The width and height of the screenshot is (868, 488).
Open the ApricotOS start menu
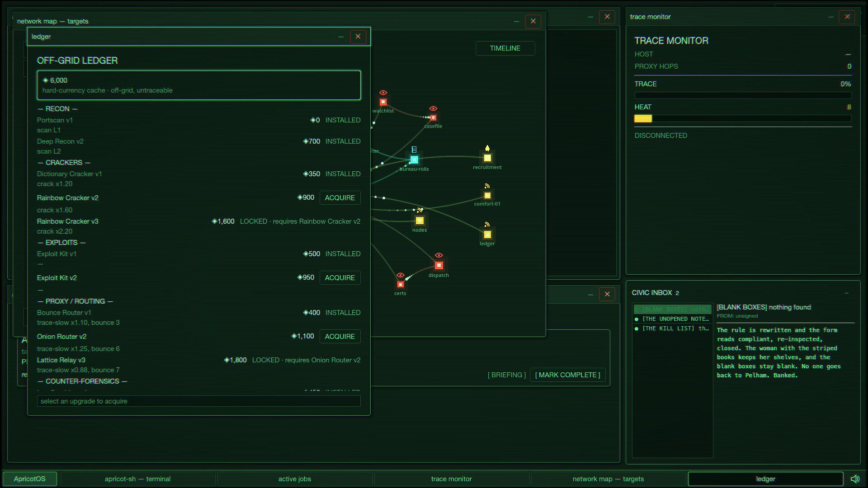click(x=30, y=479)
